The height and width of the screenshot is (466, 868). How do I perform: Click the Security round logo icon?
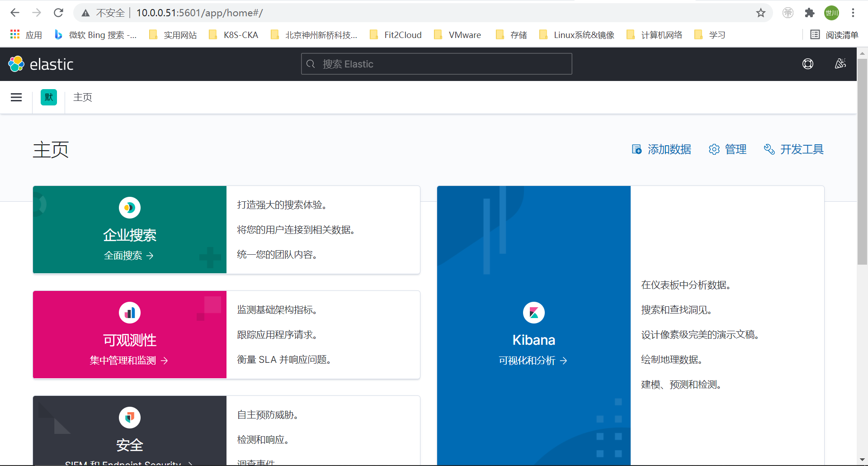pos(130,418)
